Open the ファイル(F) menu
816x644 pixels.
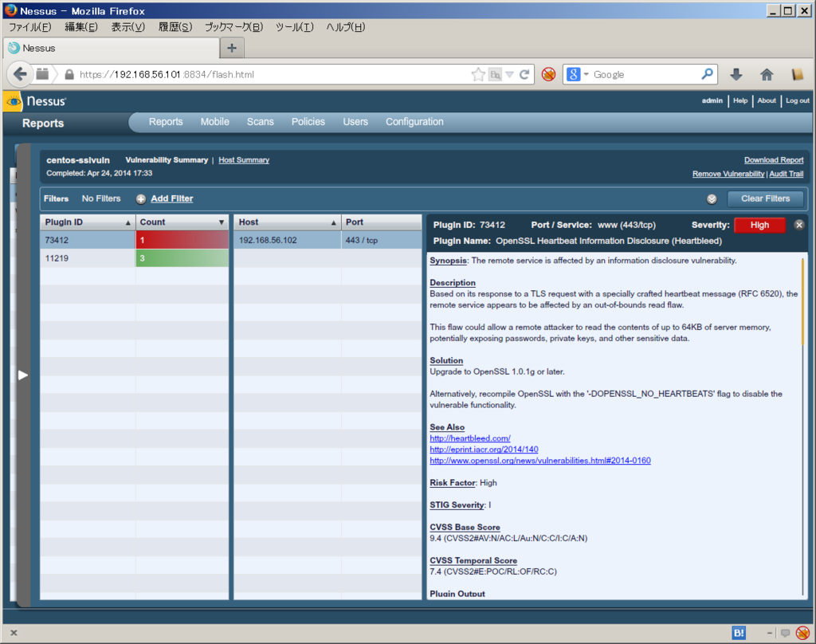[30, 27]
